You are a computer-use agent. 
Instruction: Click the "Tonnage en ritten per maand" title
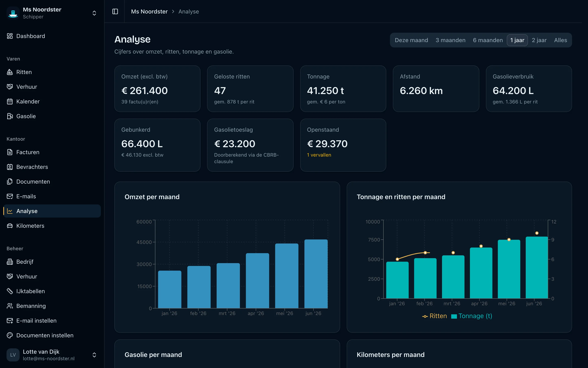pos(401,197)
